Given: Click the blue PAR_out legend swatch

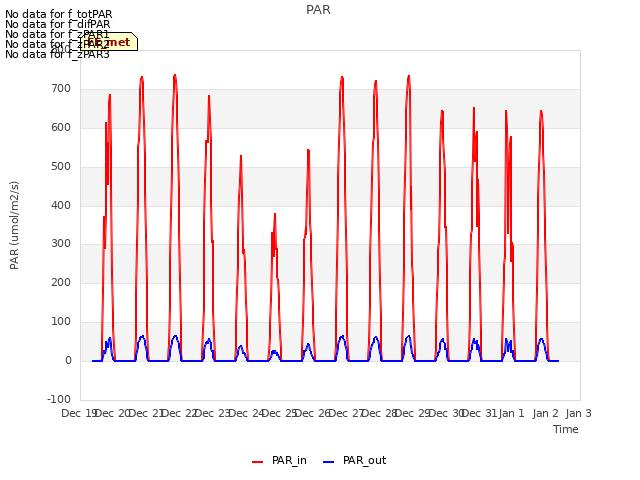Looking at the screenshot, I should coord(329,462).
